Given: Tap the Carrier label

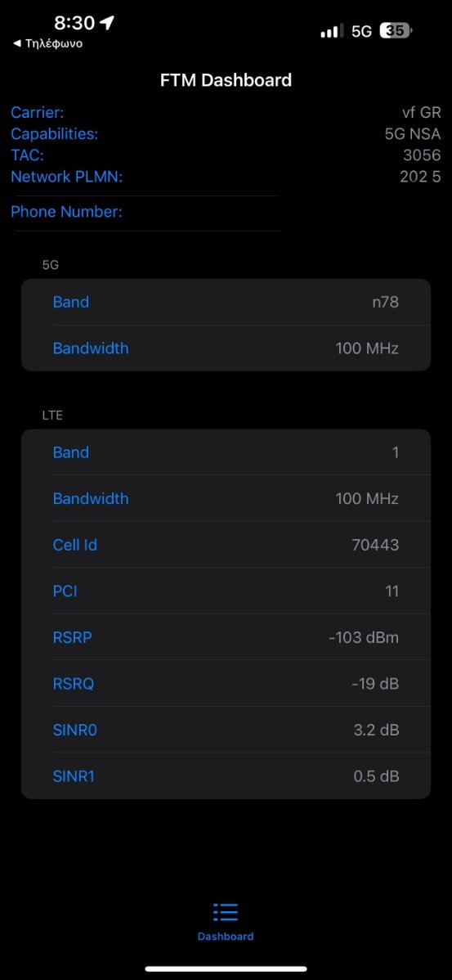Looking at the screenshot, I should click(38, 113).
